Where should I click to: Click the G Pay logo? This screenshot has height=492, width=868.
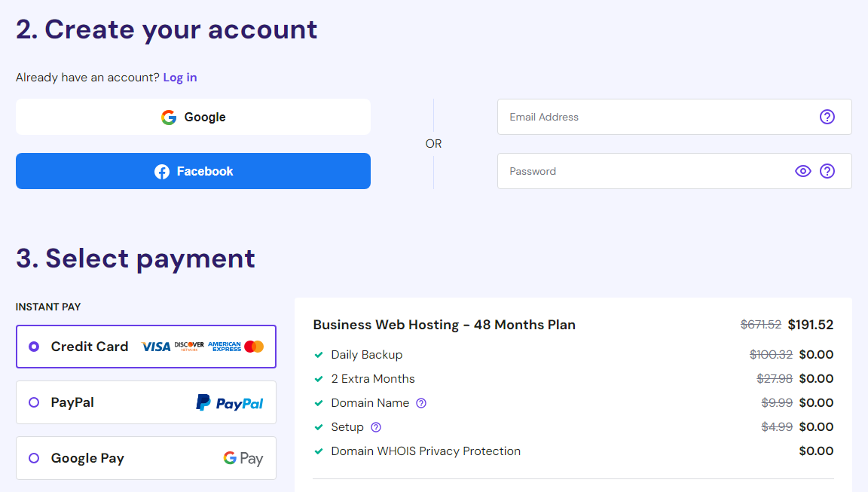click(x=243, y=458)
